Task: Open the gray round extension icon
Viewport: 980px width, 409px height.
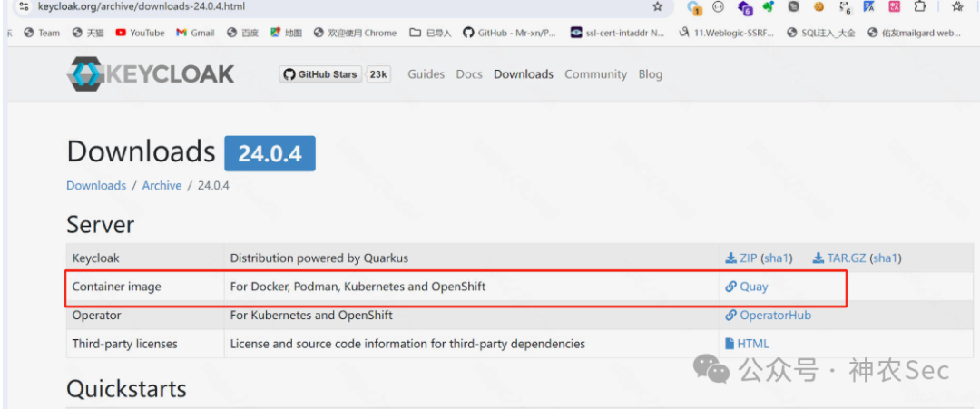Action: click(794, 6)
